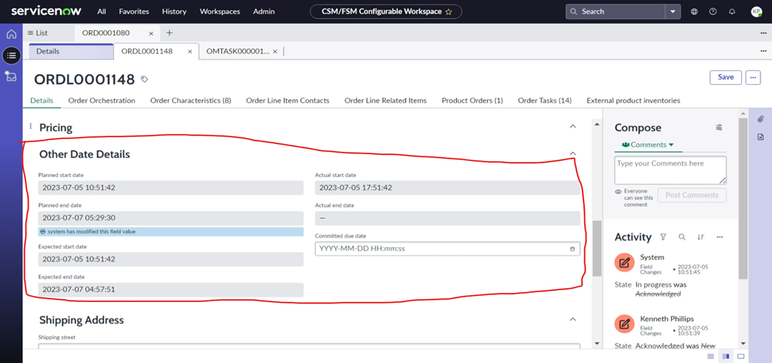The image size is (772, 363).
Task: Switch to Product Orders (1) tab
Action: point(472,100)
